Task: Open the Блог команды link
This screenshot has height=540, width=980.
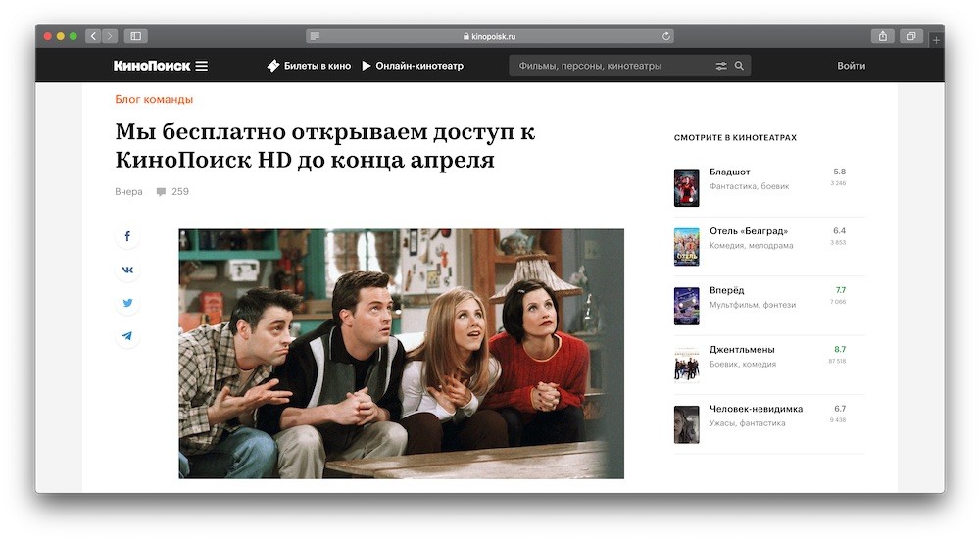Action: pos(154,99)
